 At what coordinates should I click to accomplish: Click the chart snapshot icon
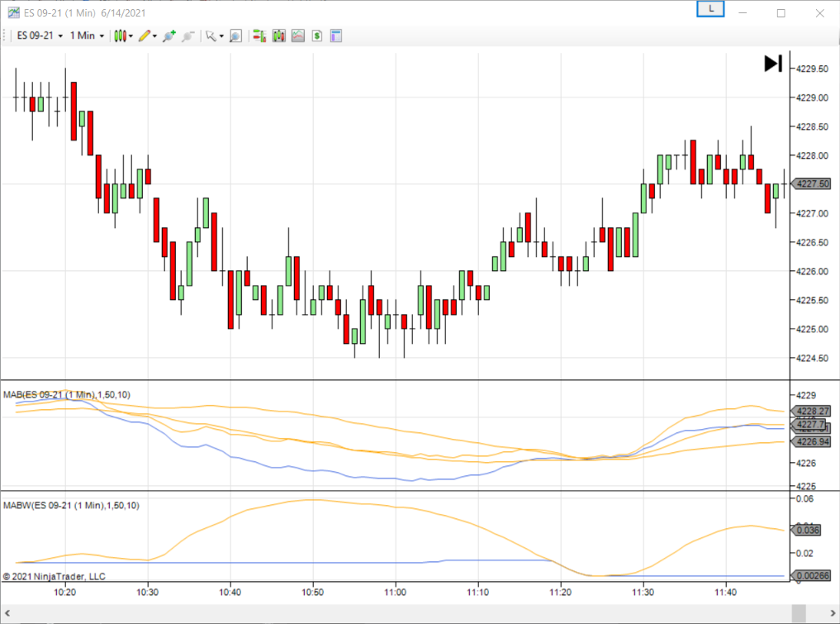pos(297,36)
